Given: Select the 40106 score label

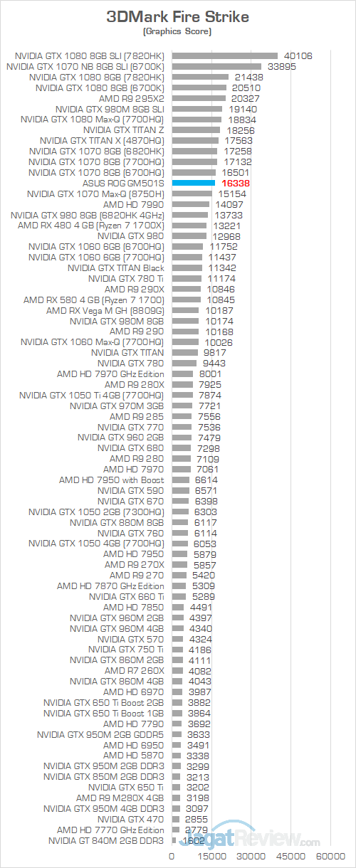Looking at the screenshot, I should click(298, 55).
